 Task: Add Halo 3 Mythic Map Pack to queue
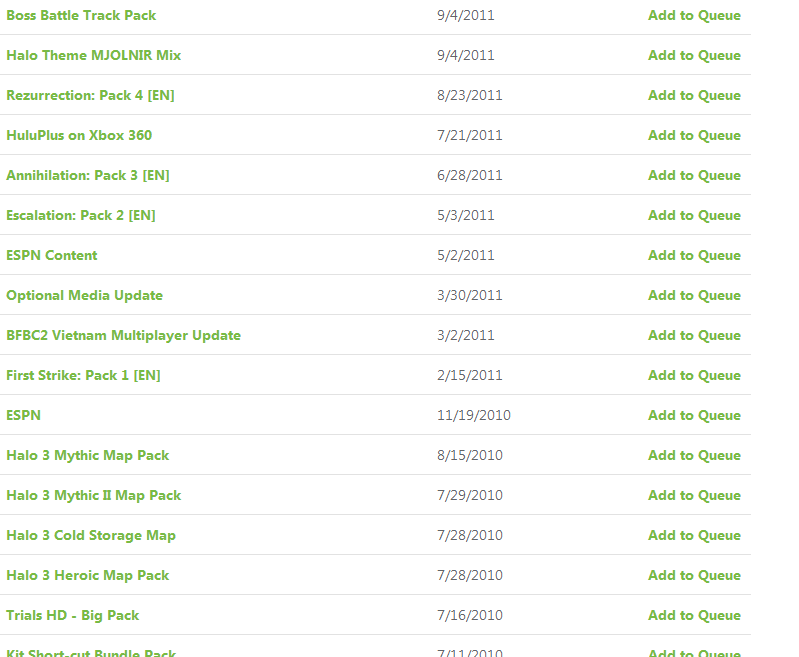coord(694,455)
